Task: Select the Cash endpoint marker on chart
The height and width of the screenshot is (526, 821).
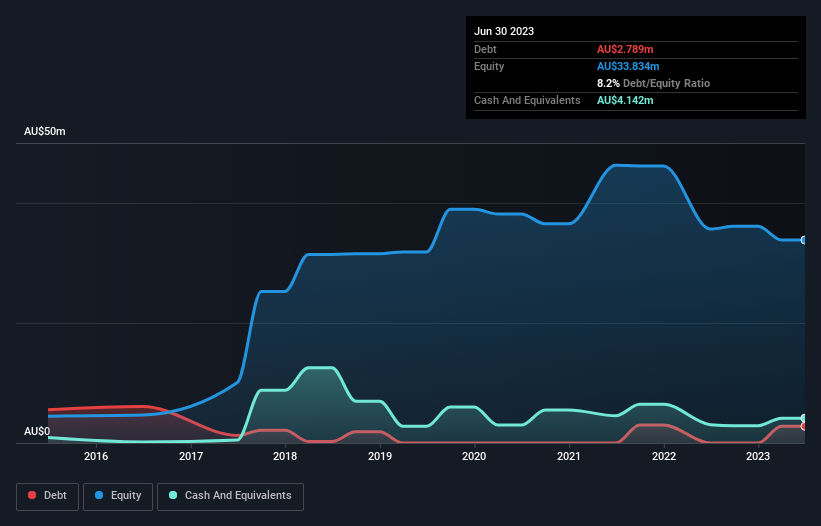Action: 804,418
